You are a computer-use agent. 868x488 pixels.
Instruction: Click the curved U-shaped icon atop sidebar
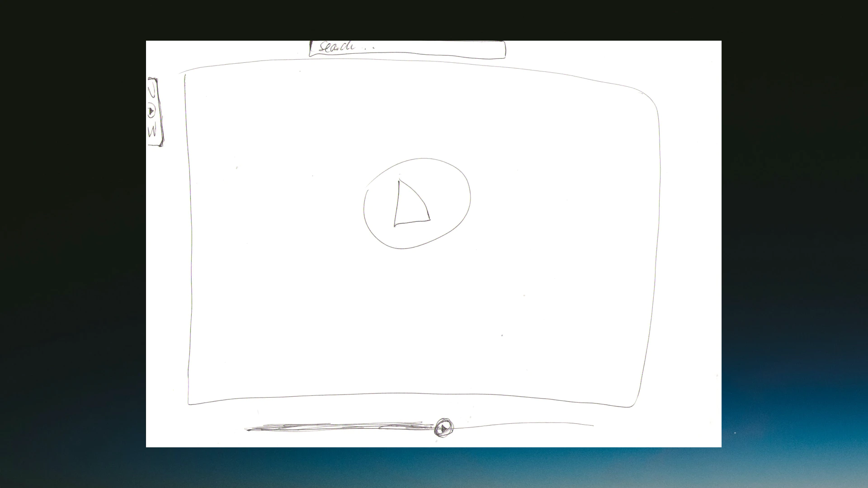coord(152,92)
